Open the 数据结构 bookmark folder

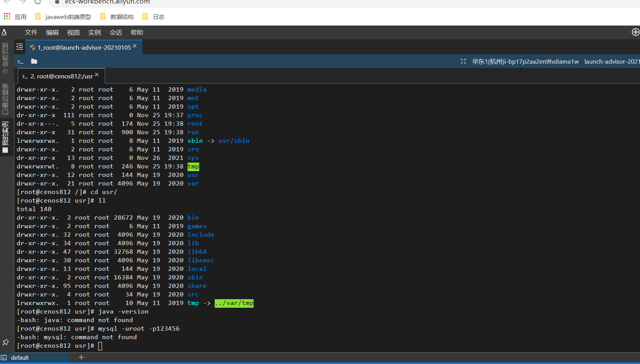[117, 17]
